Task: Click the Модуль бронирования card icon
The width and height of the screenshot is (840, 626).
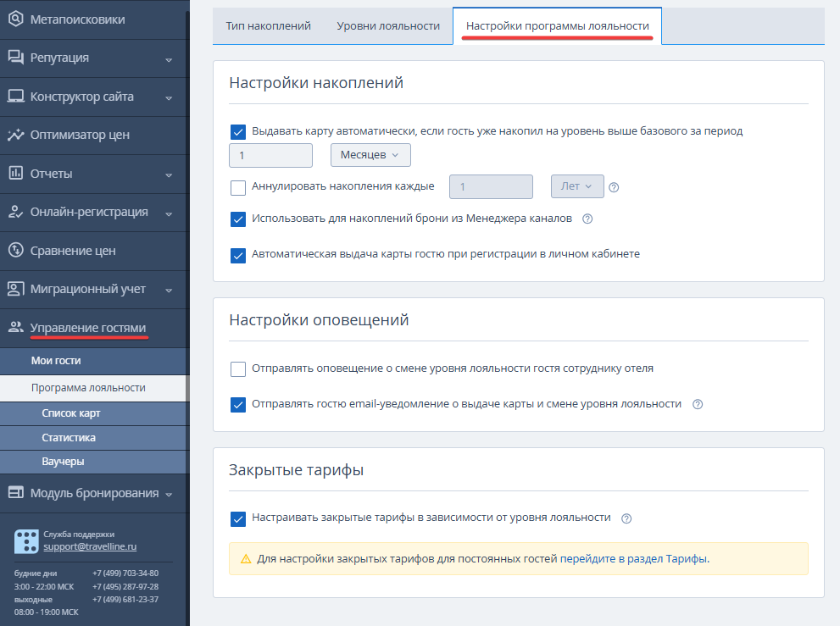Action: click(x=15, y=492)
